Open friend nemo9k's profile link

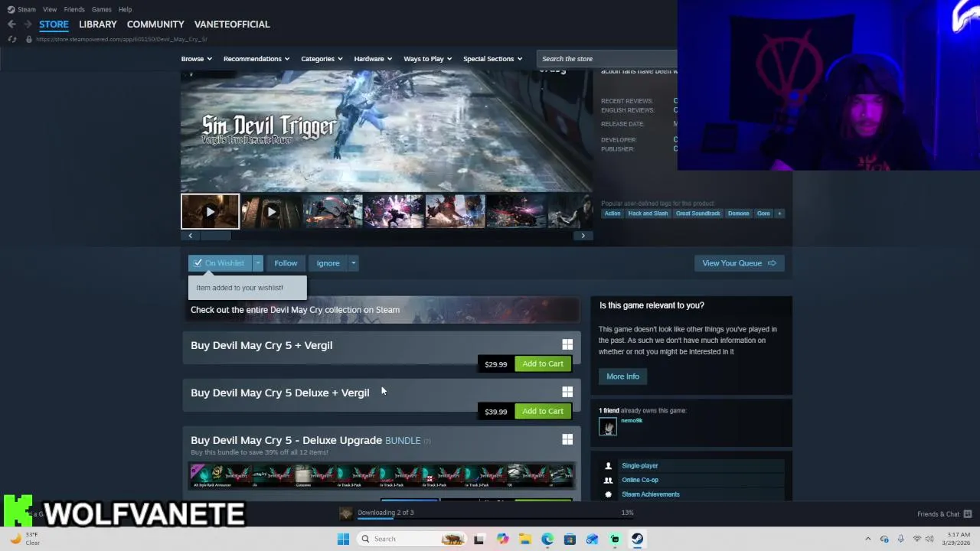coord(632,420)
